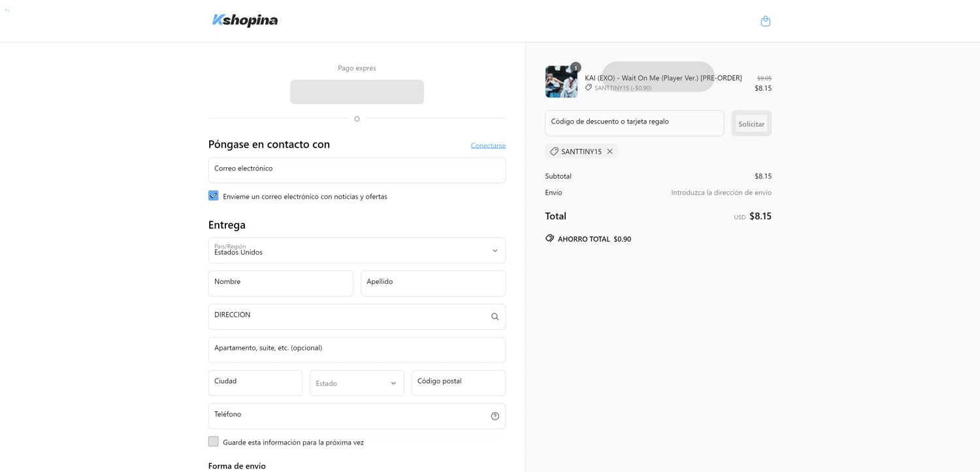The image size is (980, 472).
Task: Focus the Apartamento, suite field
Action: [357, 350]
